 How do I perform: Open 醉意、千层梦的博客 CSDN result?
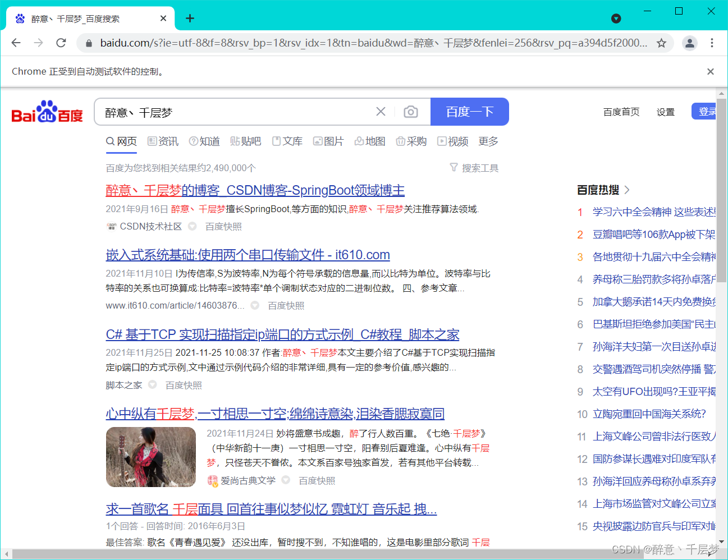pos(255,190)
